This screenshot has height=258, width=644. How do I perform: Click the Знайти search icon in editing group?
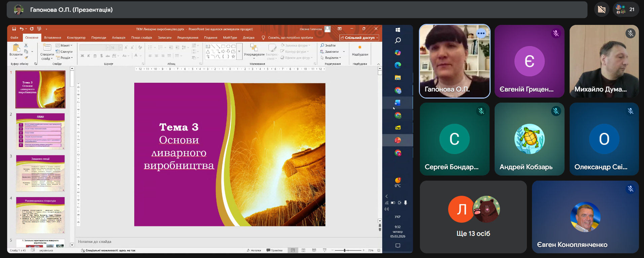point(322,45)
